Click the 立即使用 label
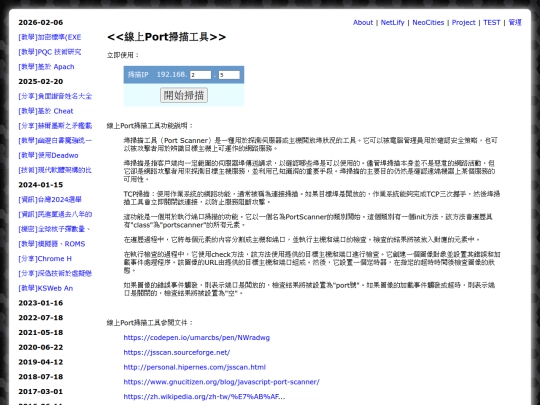The width and height of the screenshot is (540, 405). pos(123,55)
